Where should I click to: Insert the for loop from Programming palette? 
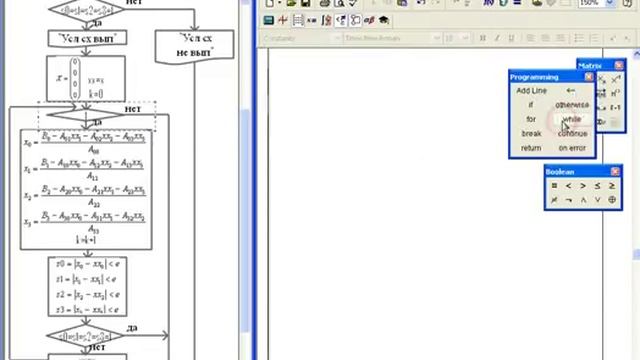tap(531, 119)
